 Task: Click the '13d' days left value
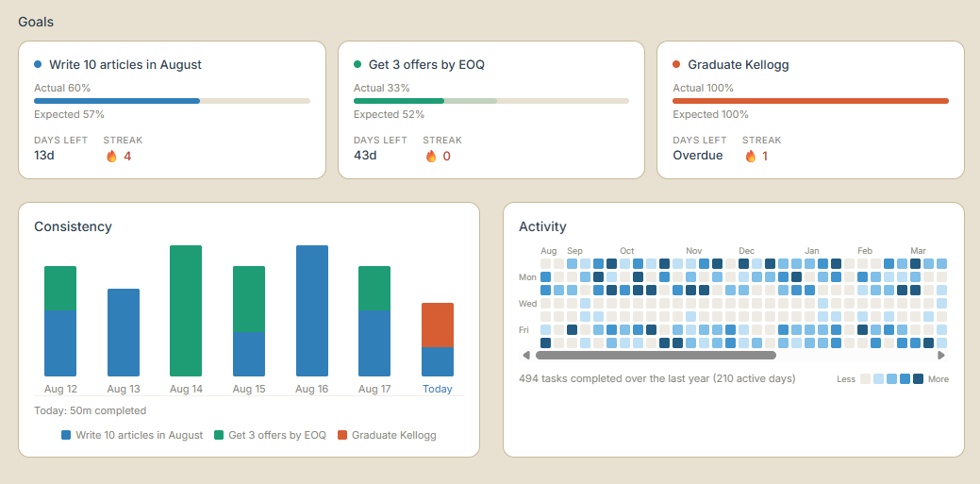[x=44, y=155]
